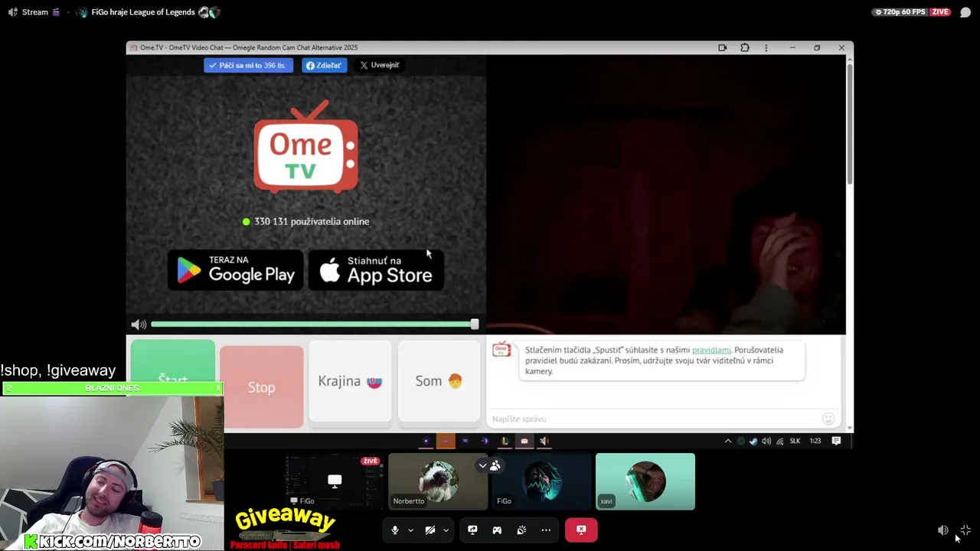Select xavi's participant tile
Viewport: 980px width, 551px height.
tap(645, 481)
